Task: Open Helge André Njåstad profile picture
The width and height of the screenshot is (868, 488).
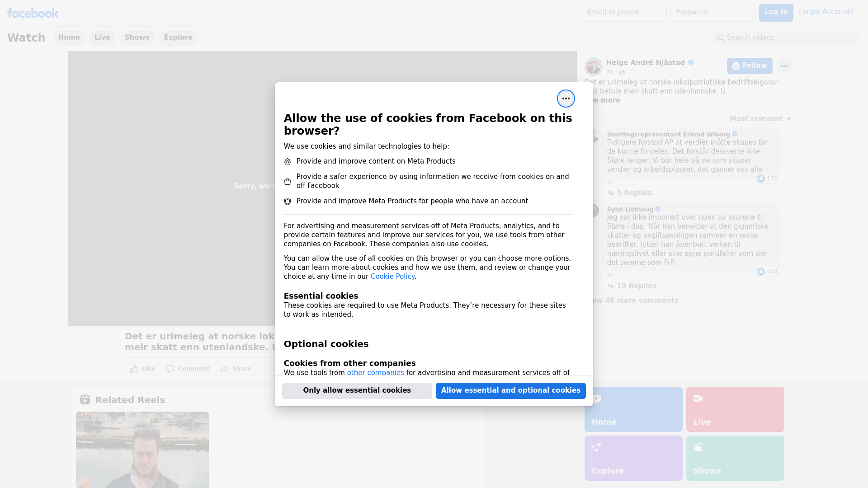Action: 593,67
